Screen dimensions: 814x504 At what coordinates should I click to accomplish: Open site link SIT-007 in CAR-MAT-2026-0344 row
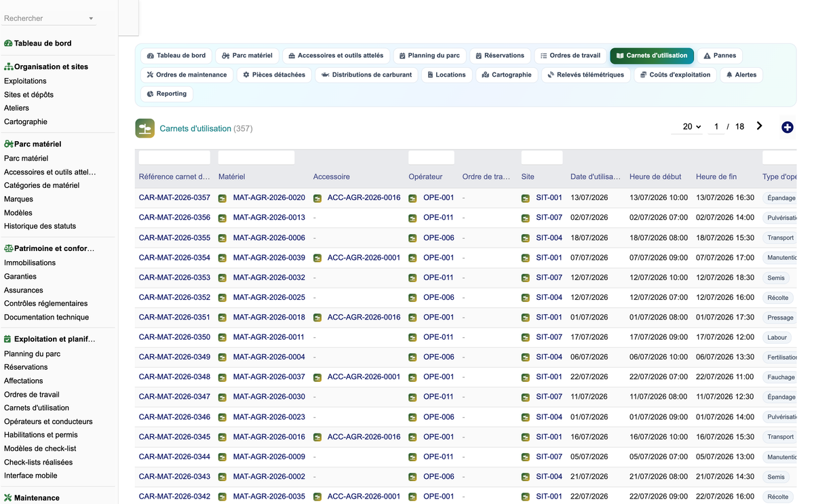click(549, 457)
